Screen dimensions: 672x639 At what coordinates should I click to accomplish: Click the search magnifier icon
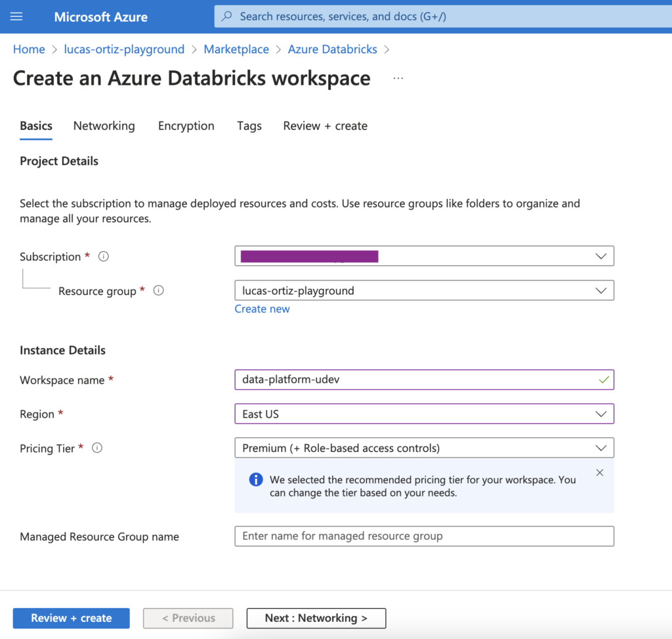(226, 16)
